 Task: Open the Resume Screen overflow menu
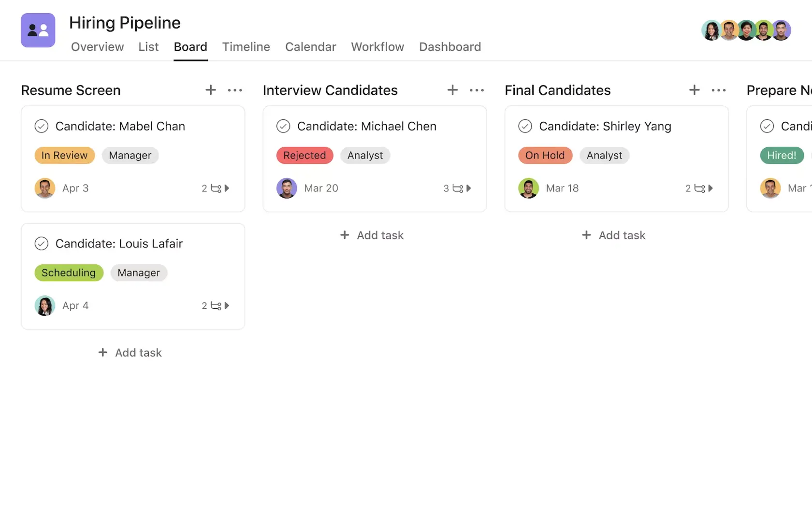pos(235,90)
